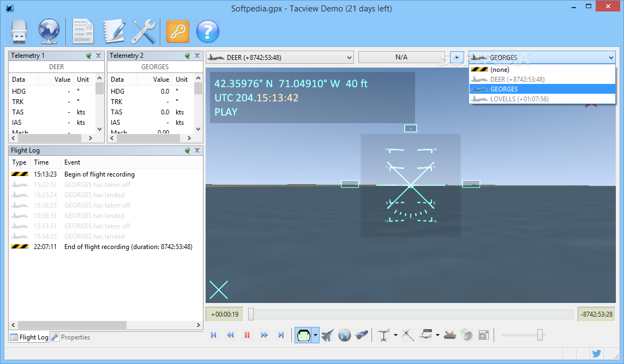Select (none) in the aircraft dropdown list
This screenshot has width=624, height=364.
click(x=542, y=70)
